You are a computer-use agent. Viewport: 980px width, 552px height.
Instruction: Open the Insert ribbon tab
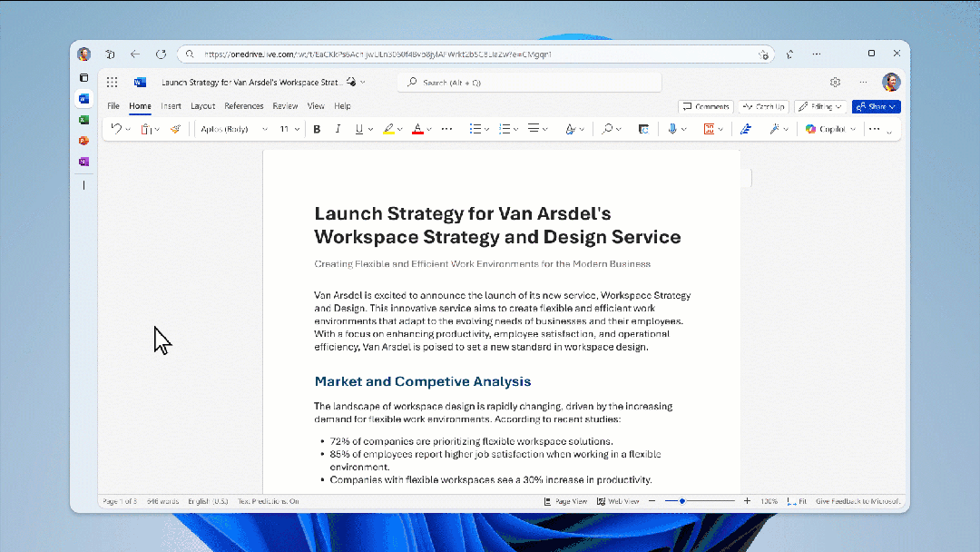pyautogui.click(x=171, y=106)
